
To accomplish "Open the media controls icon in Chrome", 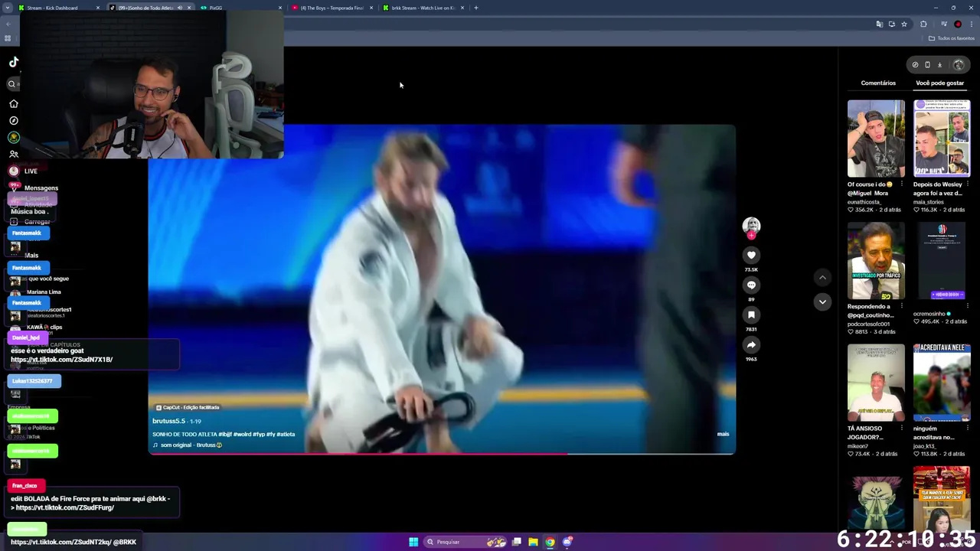I will coord(943,24).
